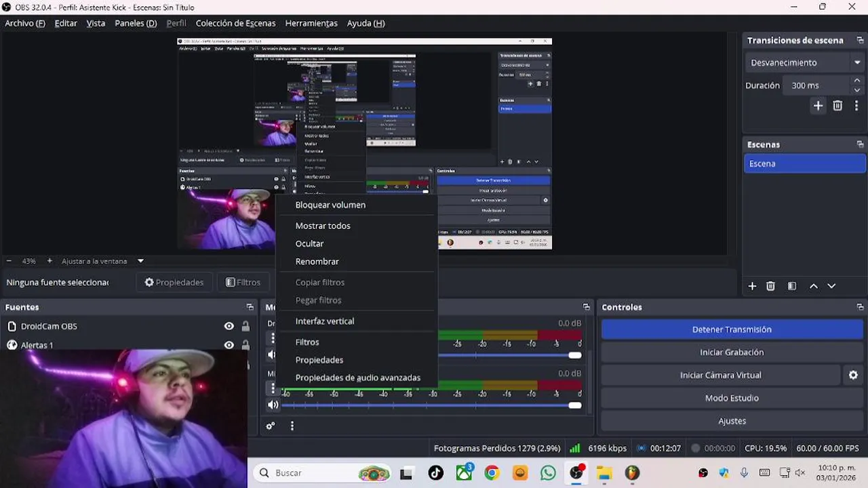
Task: Open the Ajustar a la ventana dropdown arrow
Action: [141, 261]
